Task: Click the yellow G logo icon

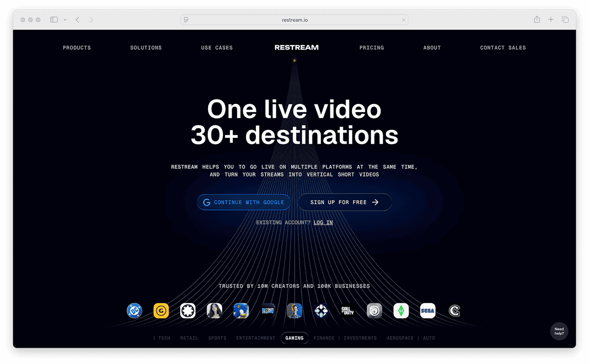Action: click(161, 311)
